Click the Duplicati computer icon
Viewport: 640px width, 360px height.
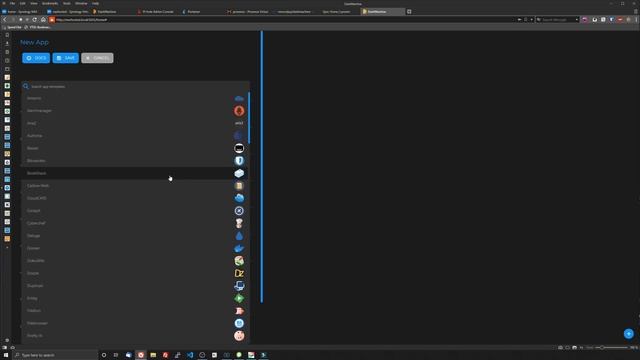239,286
